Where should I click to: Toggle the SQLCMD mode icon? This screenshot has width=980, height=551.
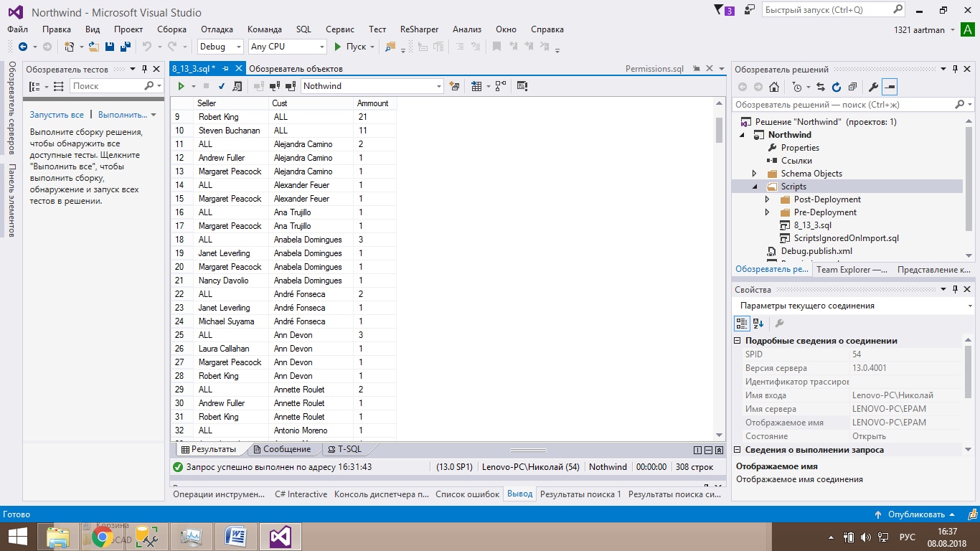522,86
